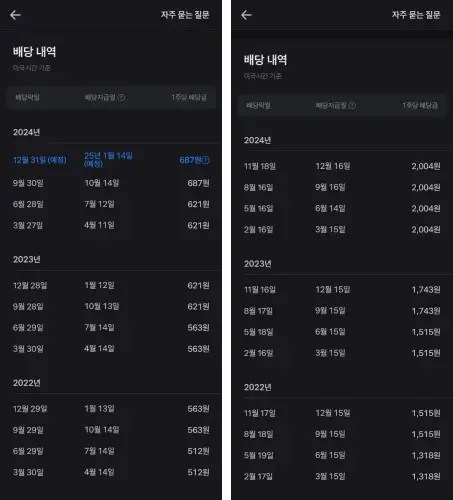Screen dimensions: 453x500
Task: Tap left 1주당 배당금 column header
Action: point(189,97)
